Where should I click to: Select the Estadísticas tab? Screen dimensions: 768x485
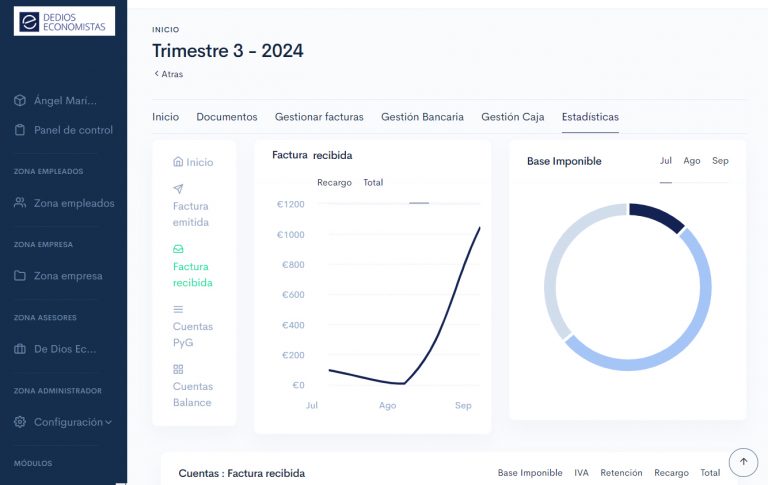(590, 117)
